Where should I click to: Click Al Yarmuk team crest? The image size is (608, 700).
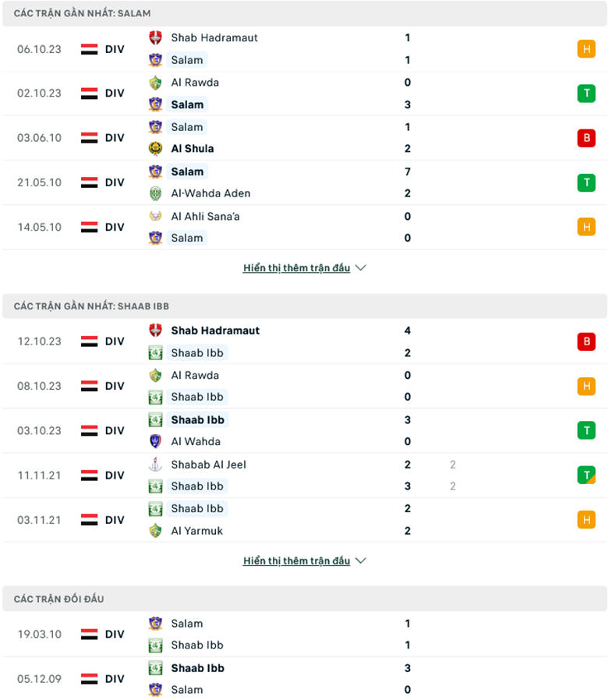(155, 531)
